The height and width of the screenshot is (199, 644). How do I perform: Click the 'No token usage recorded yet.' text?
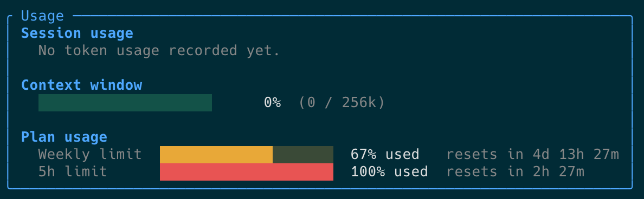(159, 50)
